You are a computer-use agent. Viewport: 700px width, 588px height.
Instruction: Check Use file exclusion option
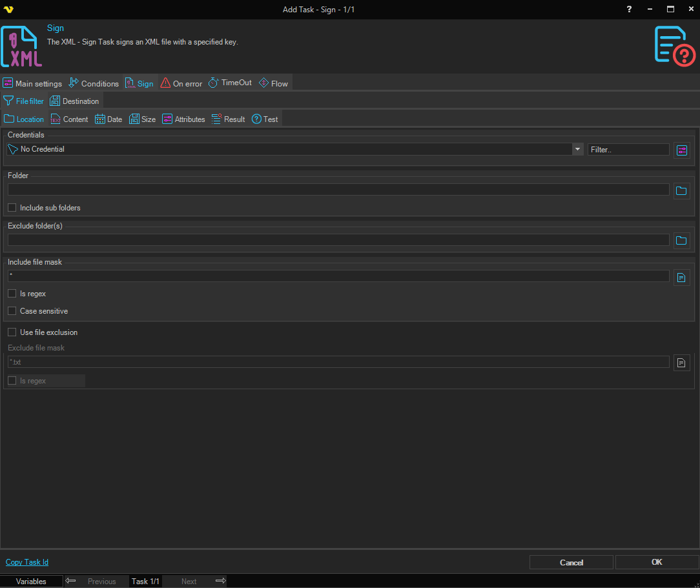click(x=12, y=332)
